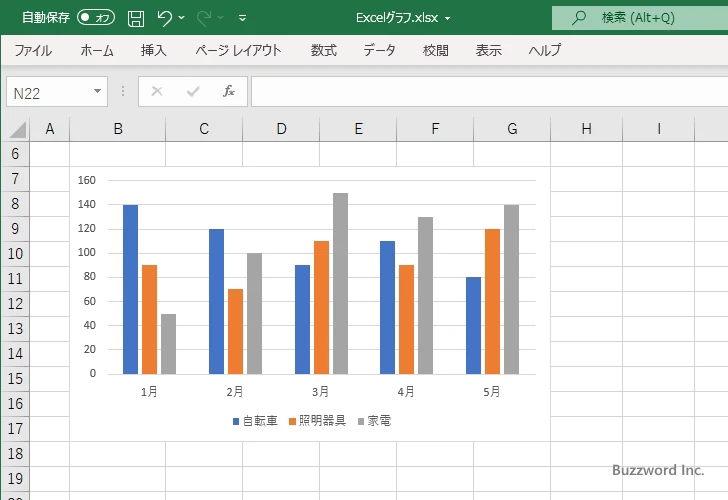
Task: Click the 80 value axis label
Action: (x=90, y=277)
